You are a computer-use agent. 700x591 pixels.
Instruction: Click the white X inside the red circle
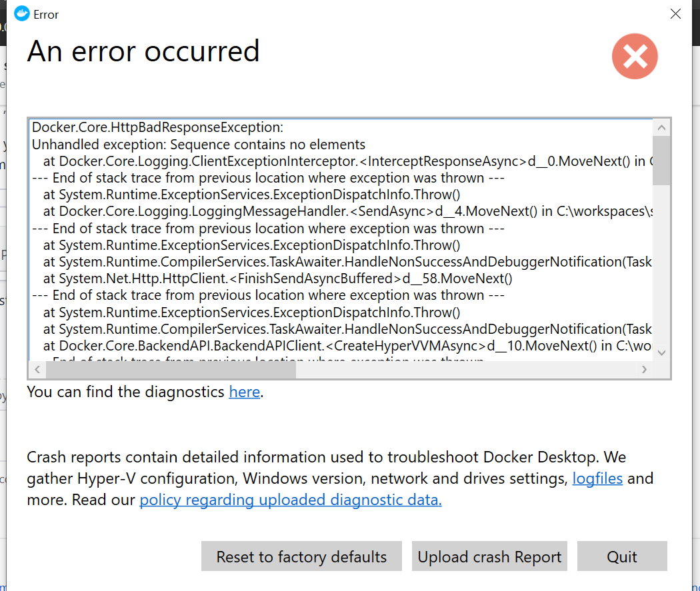[x=635, y=56]
